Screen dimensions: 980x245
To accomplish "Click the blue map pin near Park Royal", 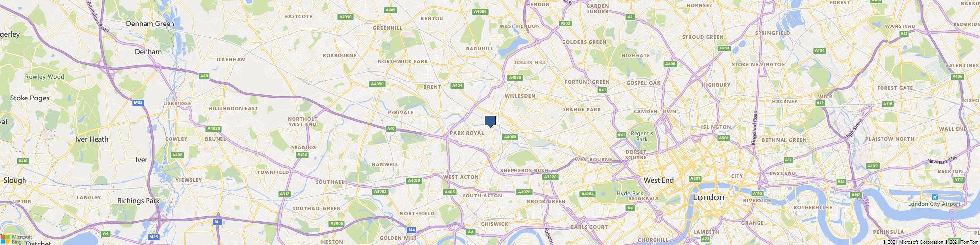I will point(490,122).
